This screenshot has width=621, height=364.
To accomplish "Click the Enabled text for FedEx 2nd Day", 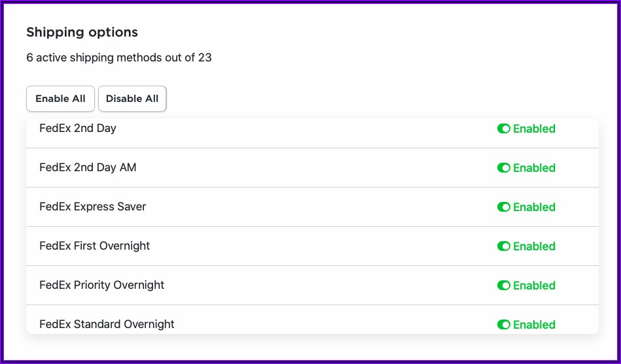I will pos(534,129).
